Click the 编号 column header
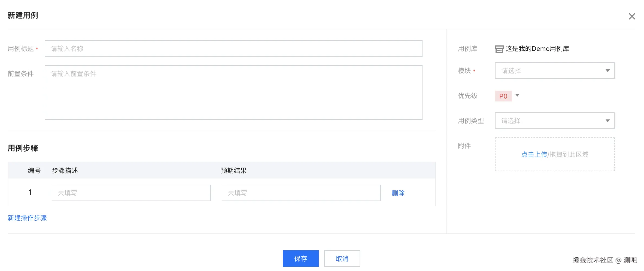This screenshot has height=271, width=644. point(34,171)
